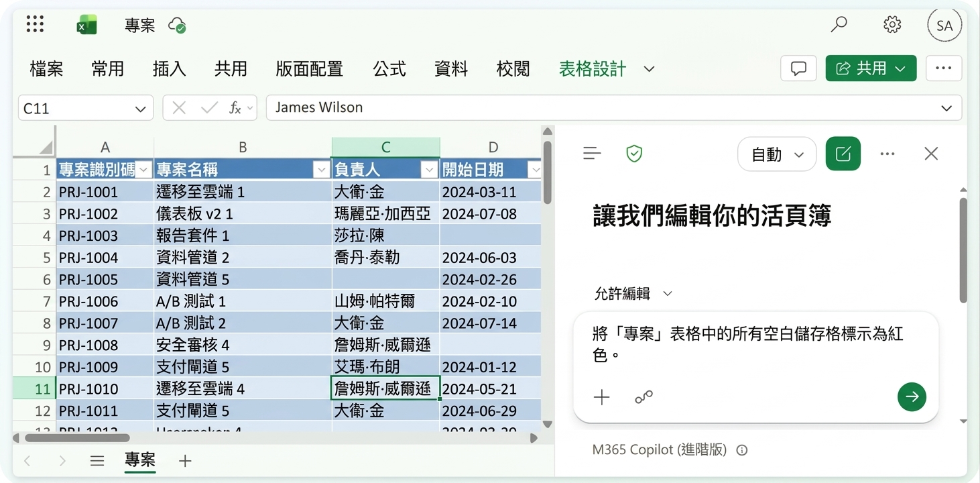Open the 負責人 filter dropdown

pyautogui.click(x=430, y=170)
